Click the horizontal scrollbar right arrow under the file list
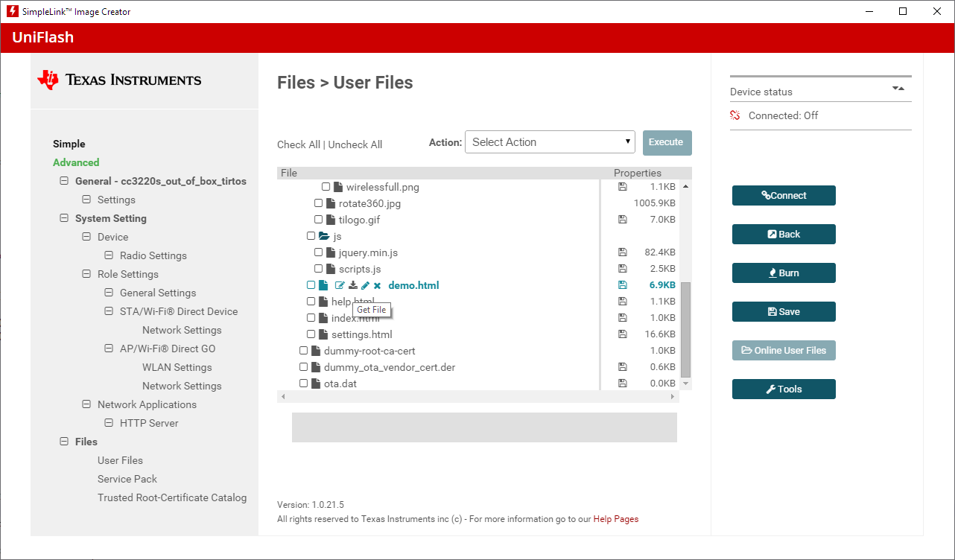Screen dimensions: 955x560 coord(673,397)
